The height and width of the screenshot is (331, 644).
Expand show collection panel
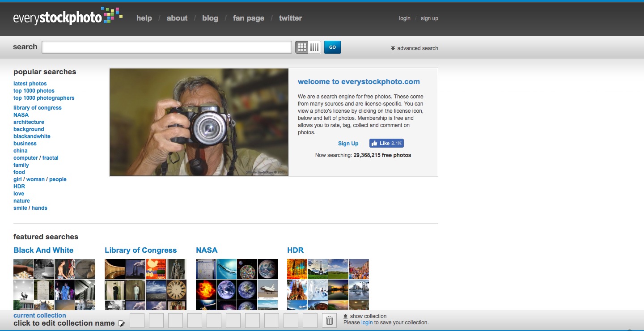point(364,316)
